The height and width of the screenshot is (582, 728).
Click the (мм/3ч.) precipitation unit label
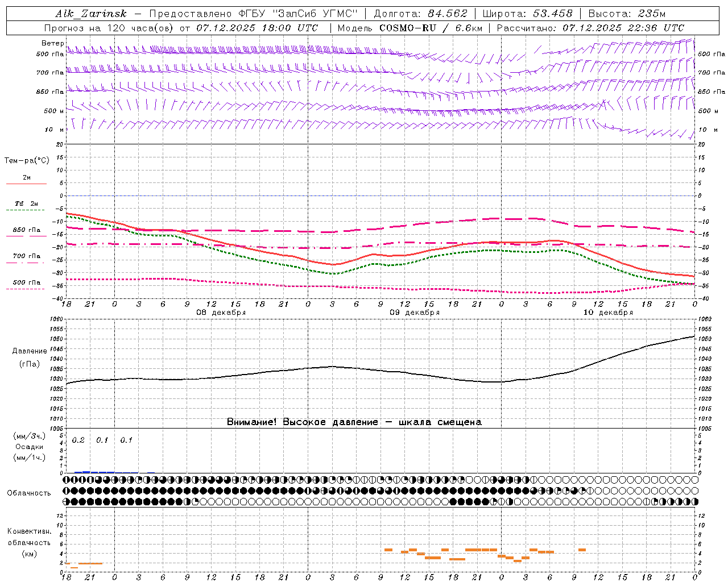[x=30, y=436]
